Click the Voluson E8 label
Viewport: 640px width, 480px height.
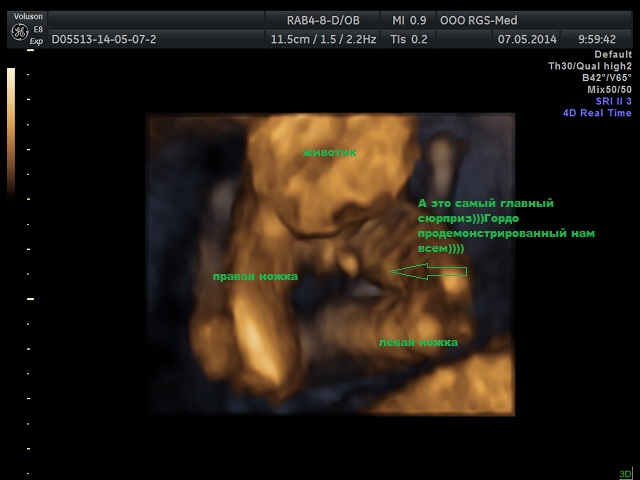pos(29,17)
